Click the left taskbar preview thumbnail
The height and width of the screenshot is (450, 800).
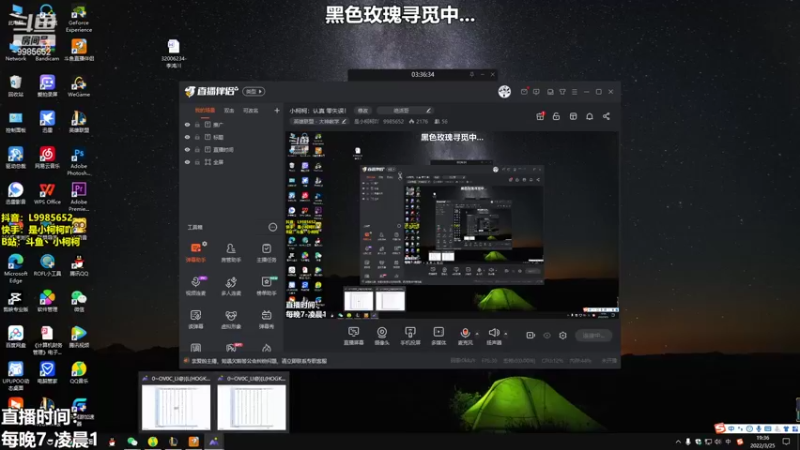176,403
